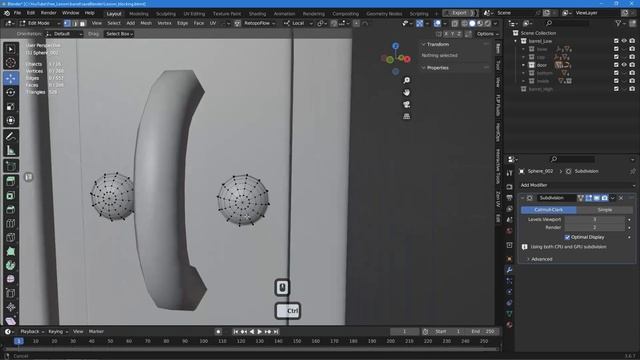Switch to the Shading workspace tab
This screenshot has width=640, height=360.
[x=257, y=13]
